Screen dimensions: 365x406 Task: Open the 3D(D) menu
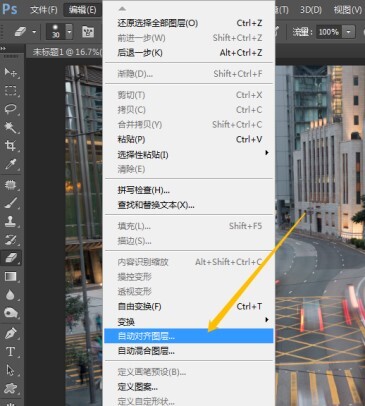[311, 10]
